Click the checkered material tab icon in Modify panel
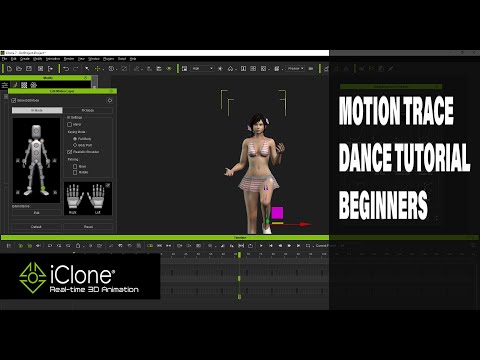The image size is (480, 360). coord(24,85)
